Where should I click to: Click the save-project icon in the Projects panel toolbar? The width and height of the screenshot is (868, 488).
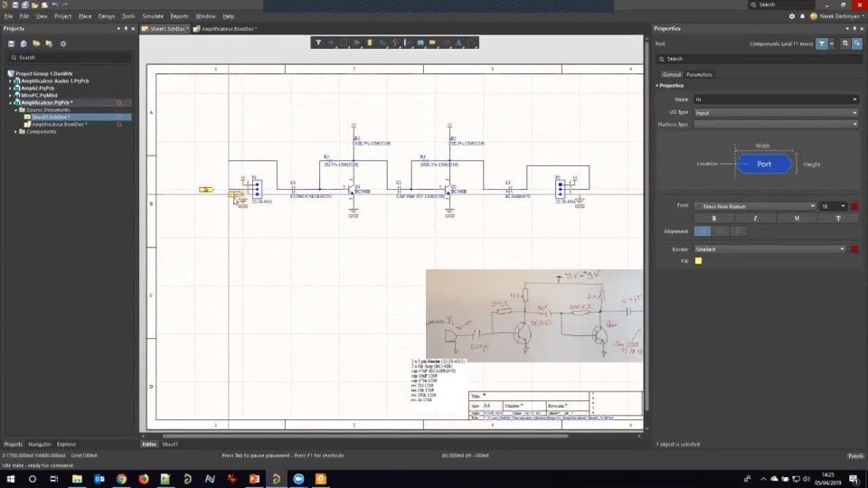[x=11, y=43]
